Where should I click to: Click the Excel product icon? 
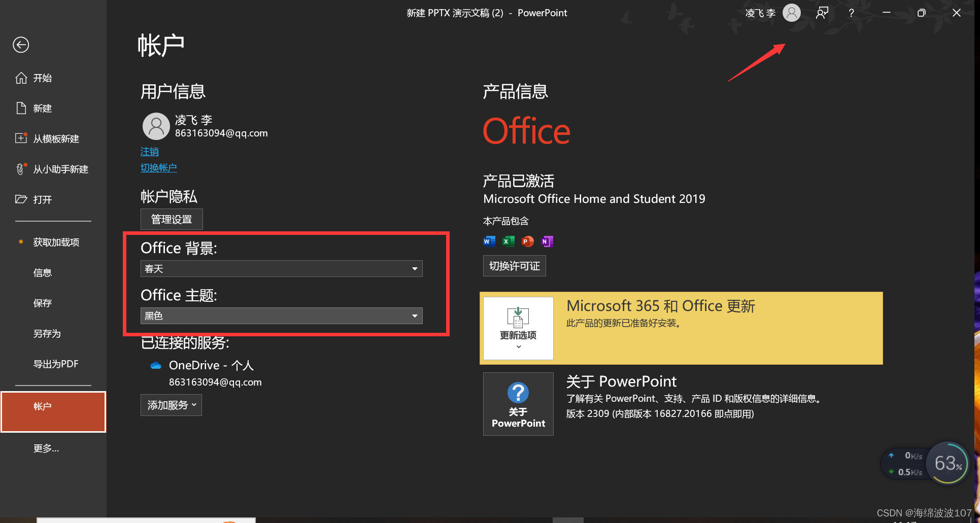pos(508,241)
